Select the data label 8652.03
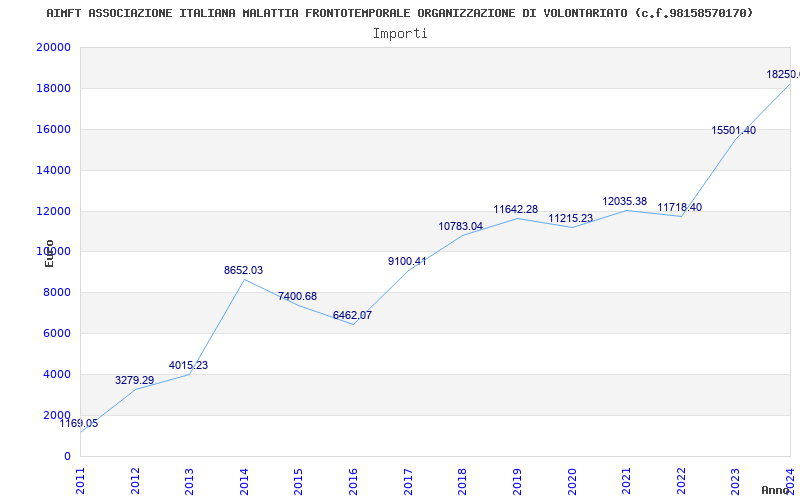 click(243, 270)
